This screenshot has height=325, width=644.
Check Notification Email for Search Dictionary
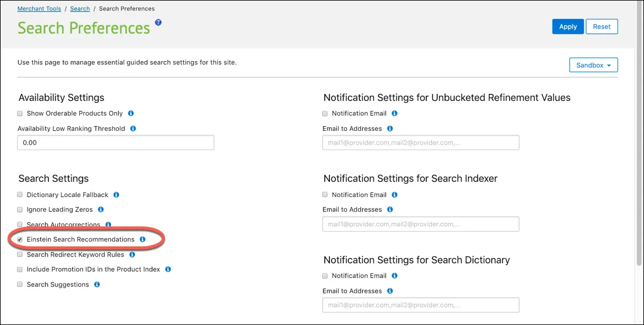325,276
